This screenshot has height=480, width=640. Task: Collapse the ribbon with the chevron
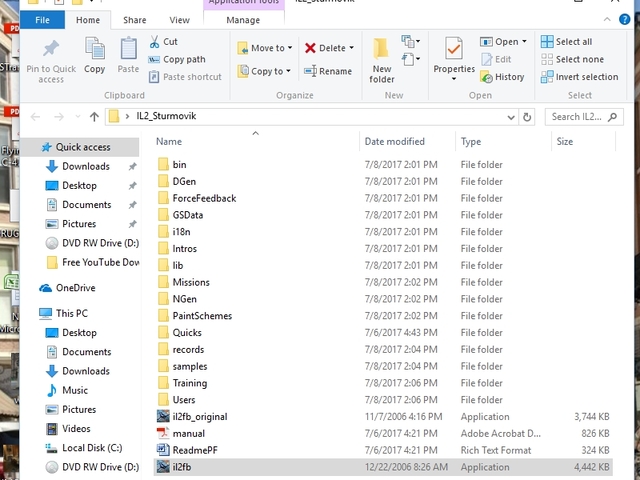607,19
